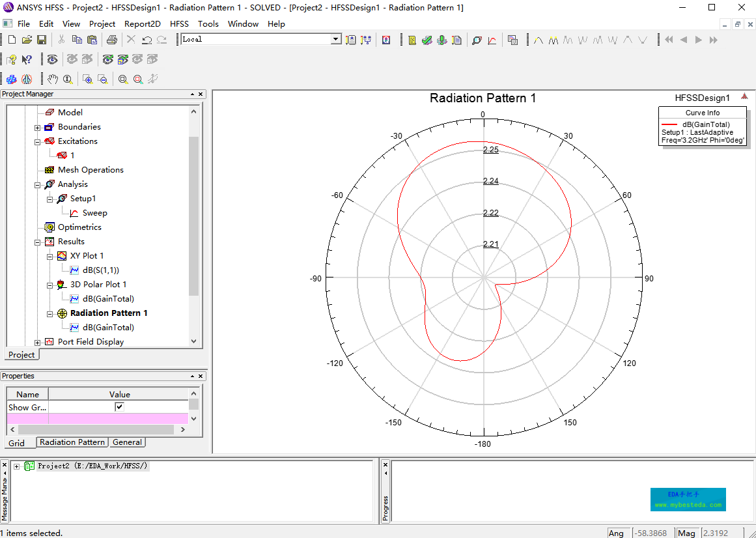Switch to the Radiation Pattern properties tab
756x538 pixels.
72,442
